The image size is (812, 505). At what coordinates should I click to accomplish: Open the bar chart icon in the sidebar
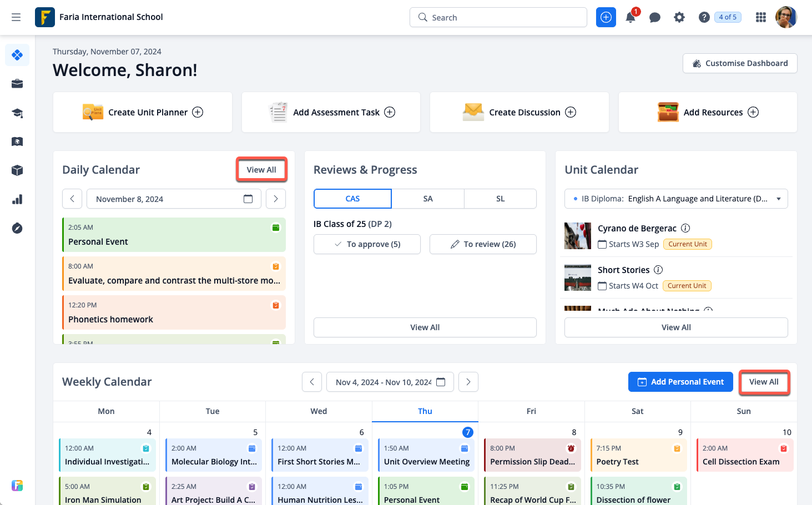click(x=17, y=200)
